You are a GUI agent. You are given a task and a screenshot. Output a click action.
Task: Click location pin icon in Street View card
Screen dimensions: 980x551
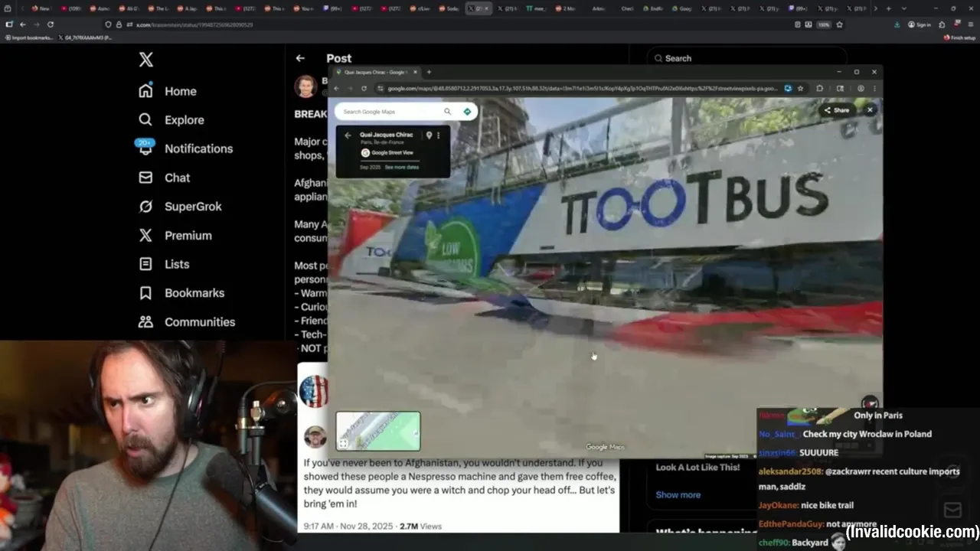429,135
